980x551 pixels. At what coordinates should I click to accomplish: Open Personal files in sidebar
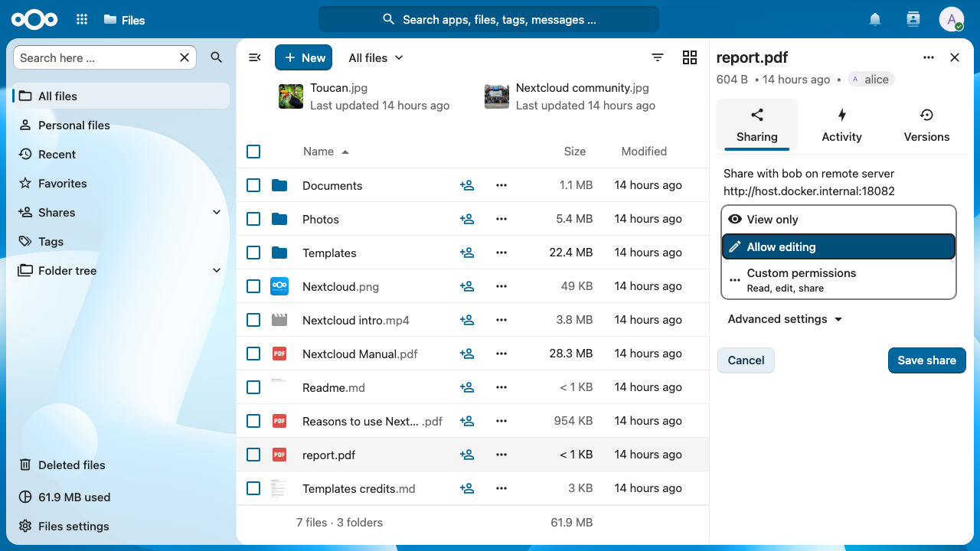pos(121,126)
